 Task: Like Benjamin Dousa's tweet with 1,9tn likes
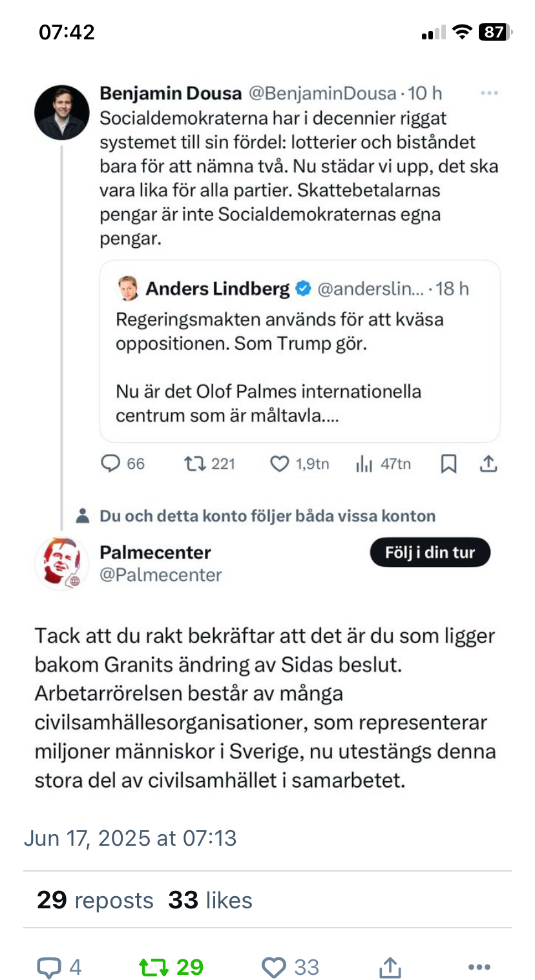(279, 464)
